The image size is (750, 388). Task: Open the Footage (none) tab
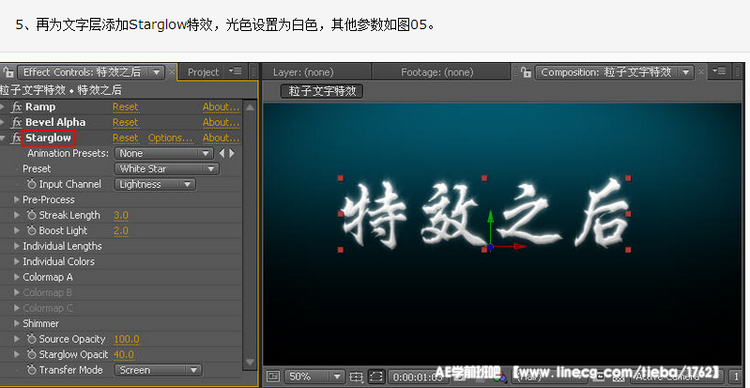point(437,72)
